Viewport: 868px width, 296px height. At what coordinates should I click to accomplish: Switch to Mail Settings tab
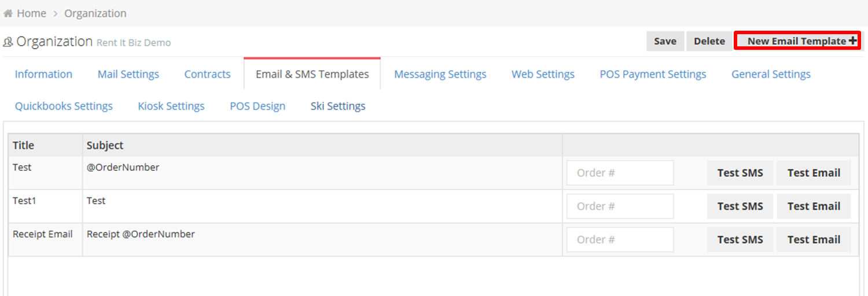coord(128,74)
